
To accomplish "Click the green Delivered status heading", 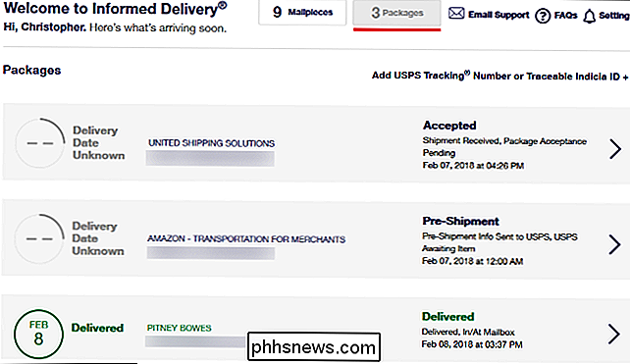I will (x=448, y=317).
